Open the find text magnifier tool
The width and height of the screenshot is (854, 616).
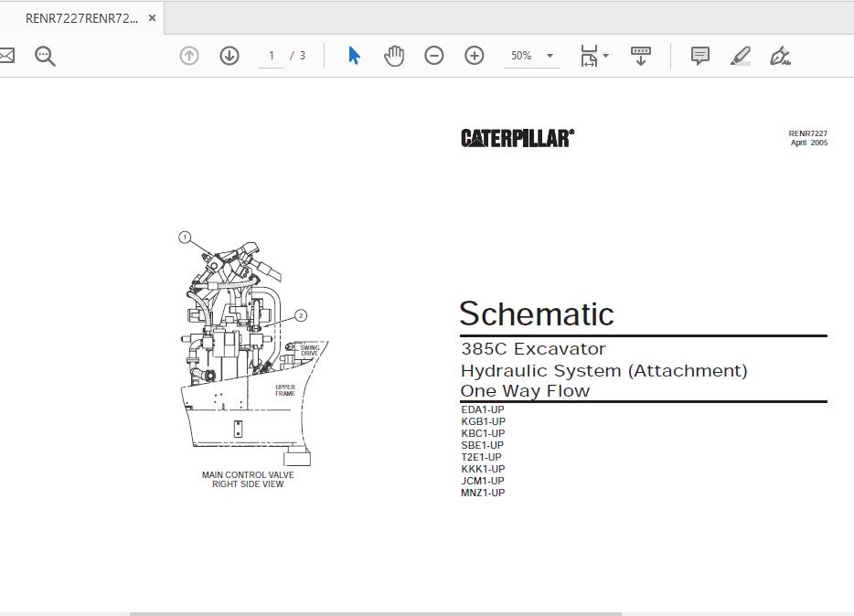[45, 56]
